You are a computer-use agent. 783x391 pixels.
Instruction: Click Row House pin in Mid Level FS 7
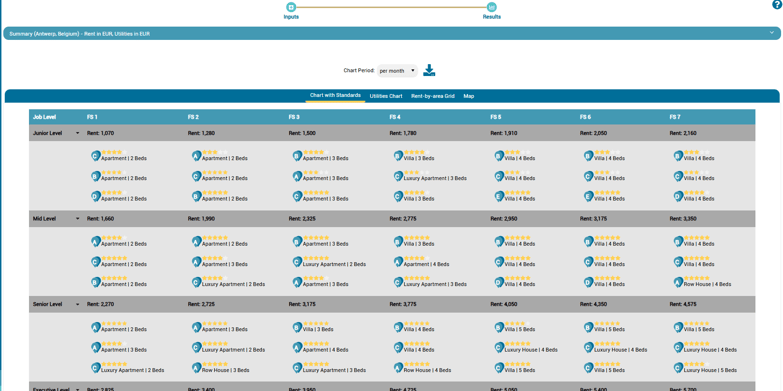pyautogui.click(x=678, y=282)
